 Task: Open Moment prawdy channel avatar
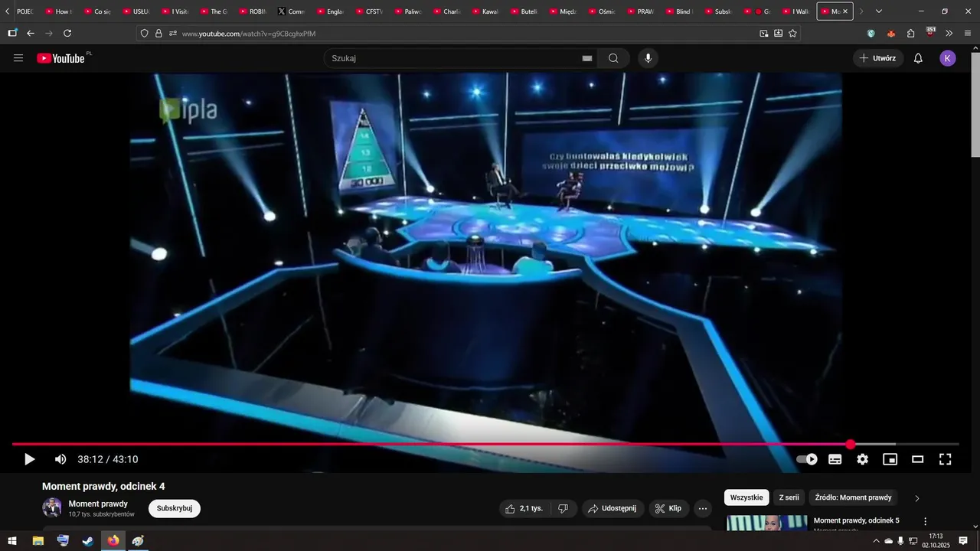pyautogui.click(x=52, y=508)
